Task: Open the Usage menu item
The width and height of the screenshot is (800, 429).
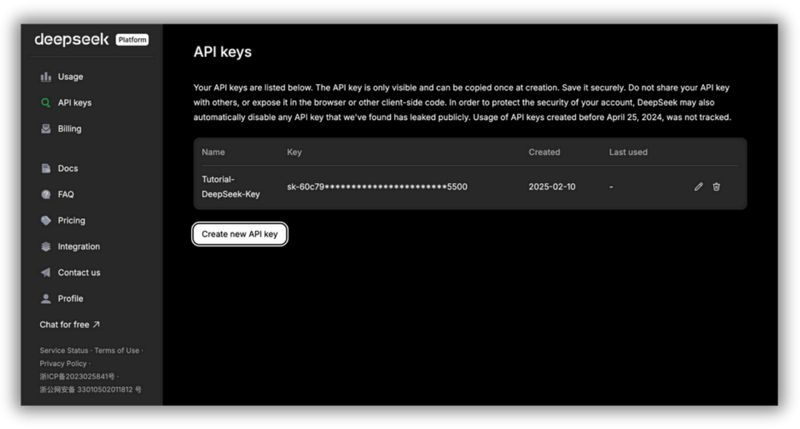Action: tap(70, 77)
